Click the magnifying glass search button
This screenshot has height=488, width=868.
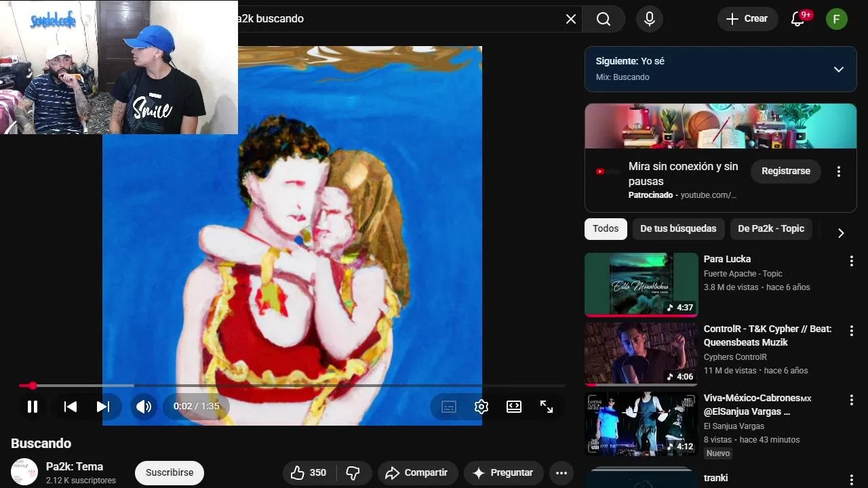coord(604,19)
